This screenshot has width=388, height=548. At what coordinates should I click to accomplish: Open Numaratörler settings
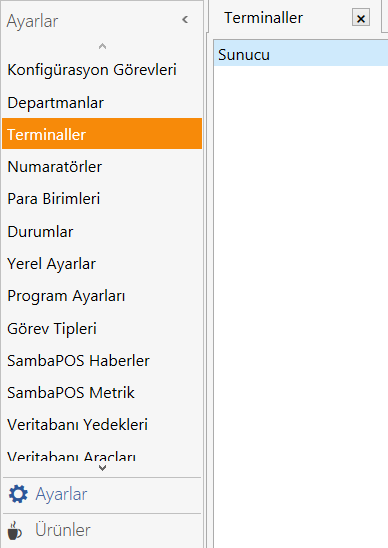click(102, 166)
